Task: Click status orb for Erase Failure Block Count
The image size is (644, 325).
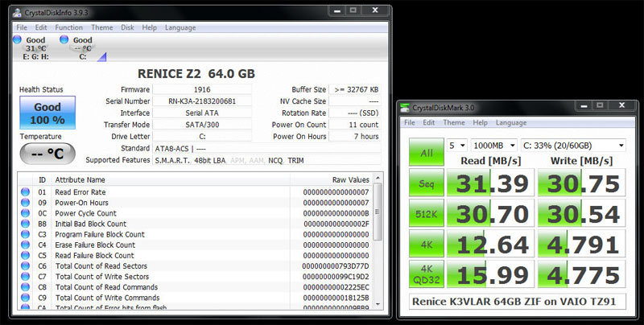Action: (26, 245)
